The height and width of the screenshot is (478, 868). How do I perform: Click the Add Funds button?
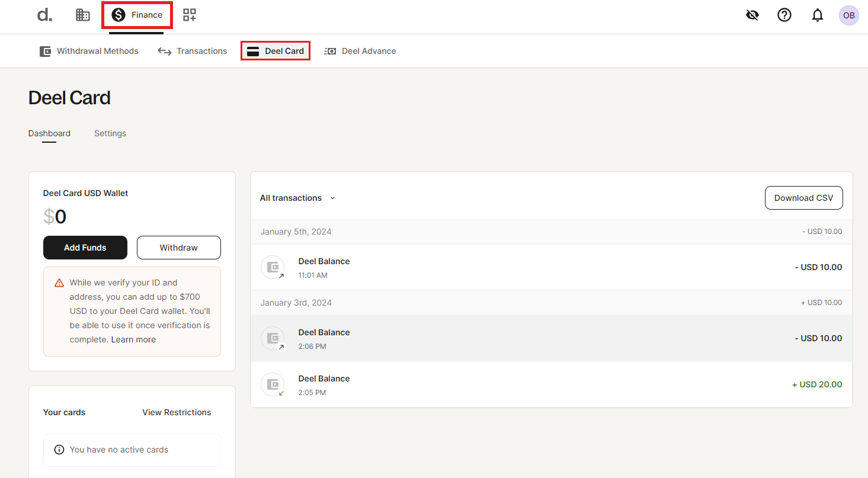85,248
